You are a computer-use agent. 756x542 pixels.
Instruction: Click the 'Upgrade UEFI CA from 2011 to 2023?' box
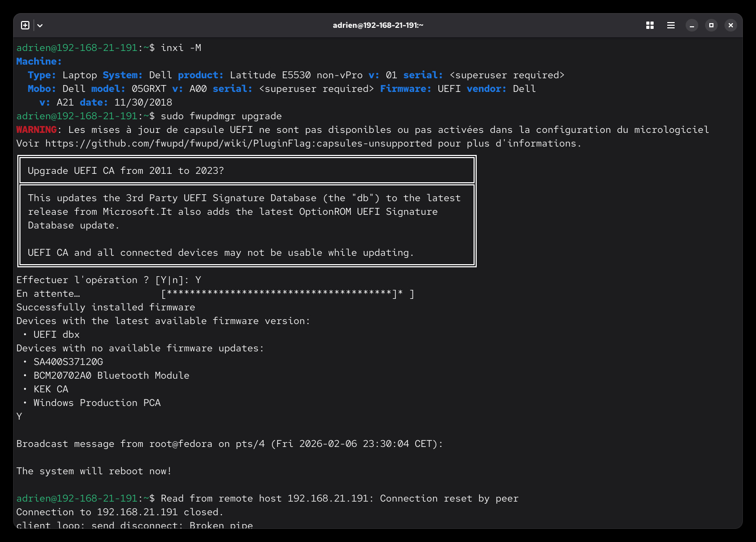(x=247, y=171)
